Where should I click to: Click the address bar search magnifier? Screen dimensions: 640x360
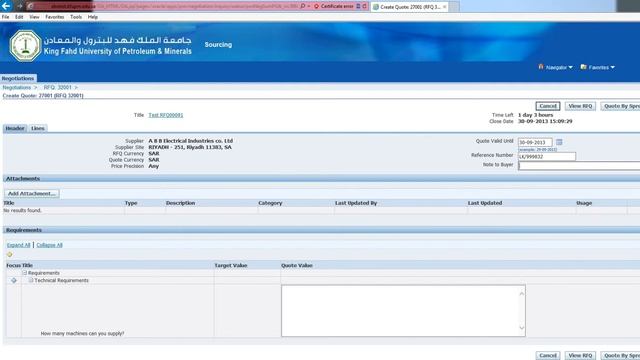(x=302, y=6)
